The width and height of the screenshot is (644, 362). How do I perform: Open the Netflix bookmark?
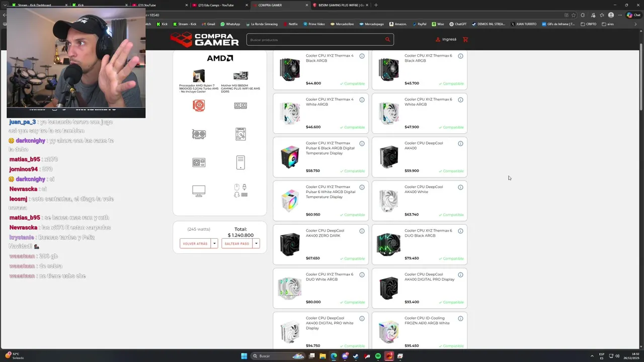(x=290, y=24)
